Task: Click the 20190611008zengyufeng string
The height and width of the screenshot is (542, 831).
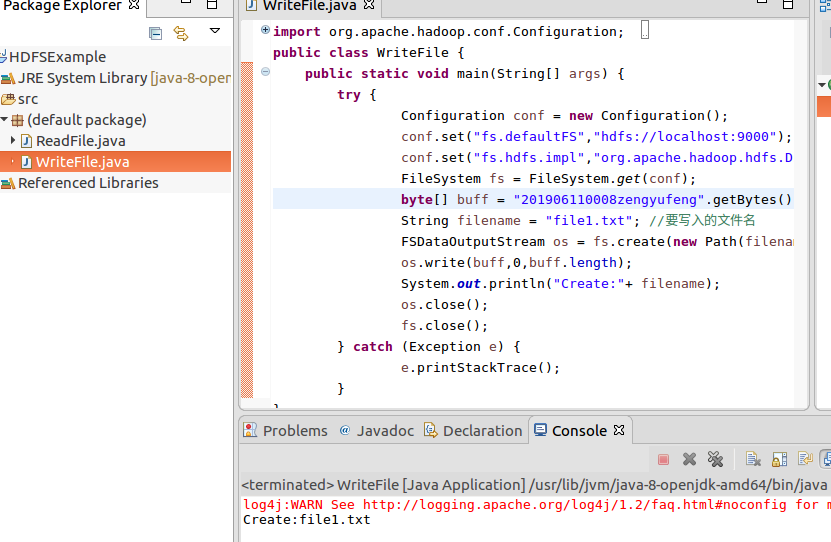Action: coord(609,200)
